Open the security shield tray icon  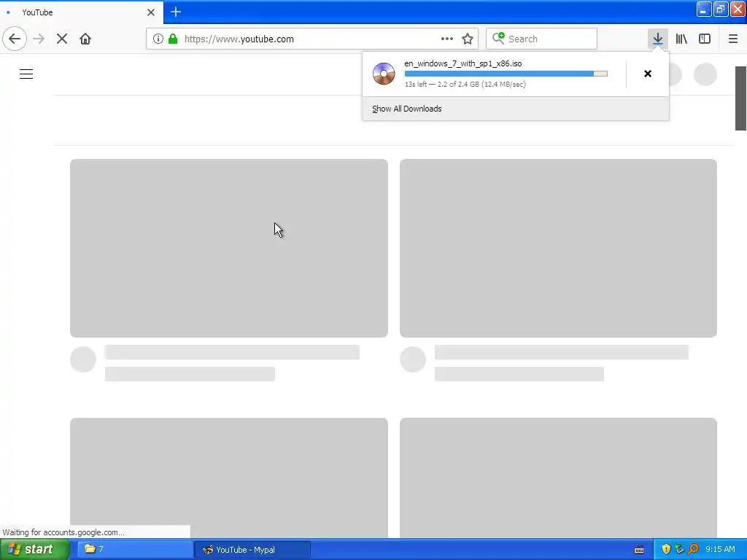[x=666, y=550]
